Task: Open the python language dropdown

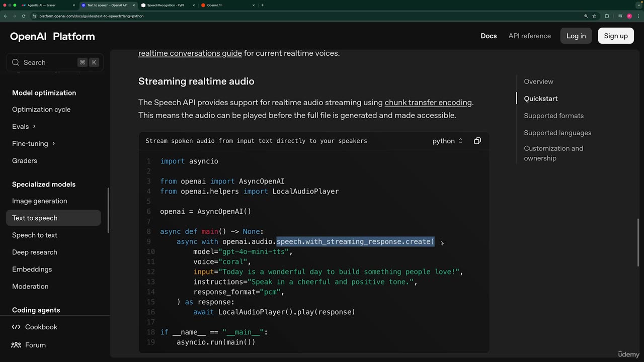Action: tap(447, 141)
